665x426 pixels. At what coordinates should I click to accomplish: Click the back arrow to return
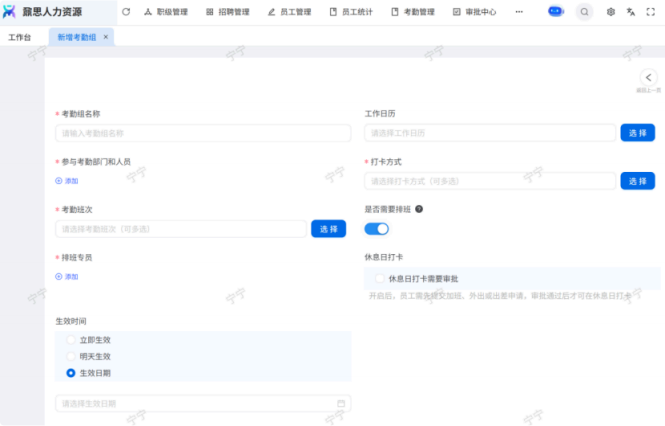tap(648, 77)
